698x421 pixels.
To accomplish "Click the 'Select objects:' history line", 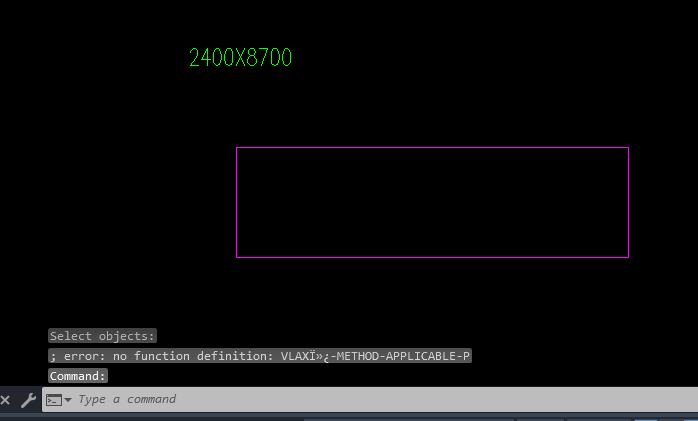I will pos(102,336).
